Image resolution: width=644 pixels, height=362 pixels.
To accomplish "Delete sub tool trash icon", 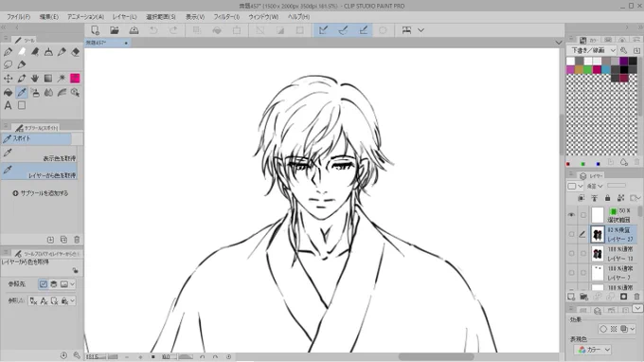I will (x=77, y=240).
